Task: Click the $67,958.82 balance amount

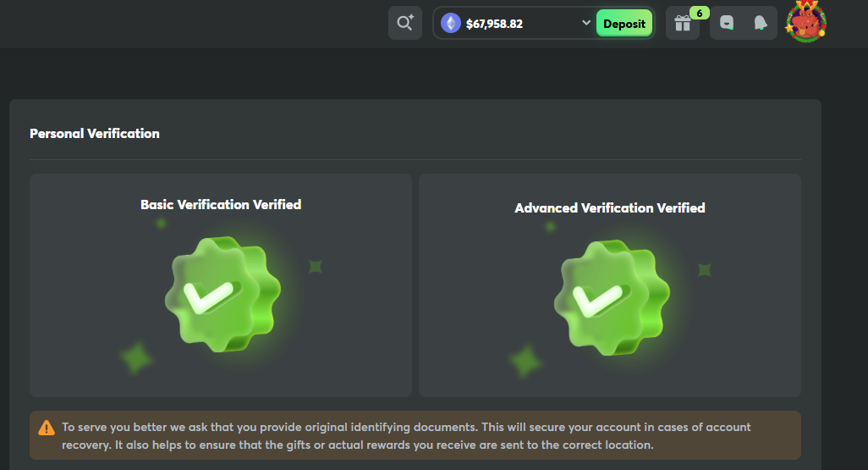Action: (494, 24)
